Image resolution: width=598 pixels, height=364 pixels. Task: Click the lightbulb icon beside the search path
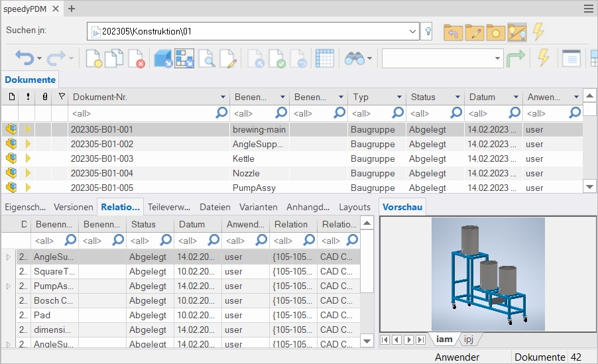[428, 31]
